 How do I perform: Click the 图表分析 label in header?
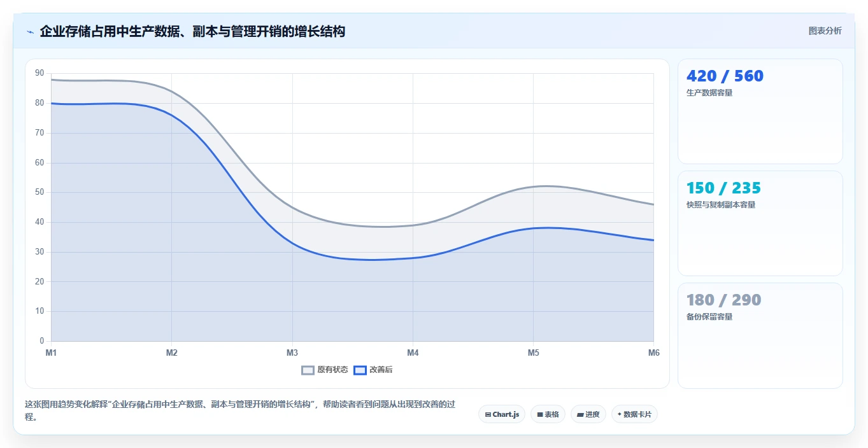coord(825,31)
